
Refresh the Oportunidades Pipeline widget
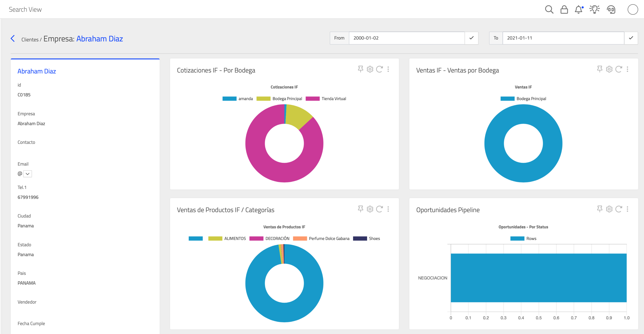619,209
